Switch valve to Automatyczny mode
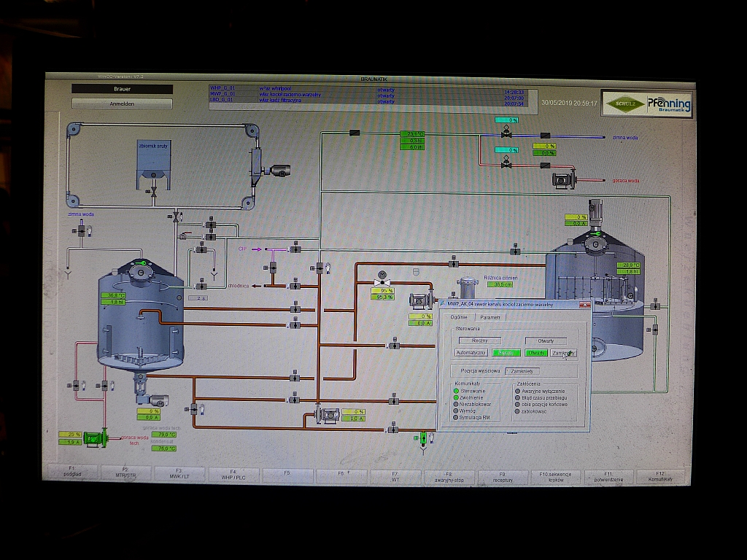This screenshot has height=560, width=747. tap(471, 353)
